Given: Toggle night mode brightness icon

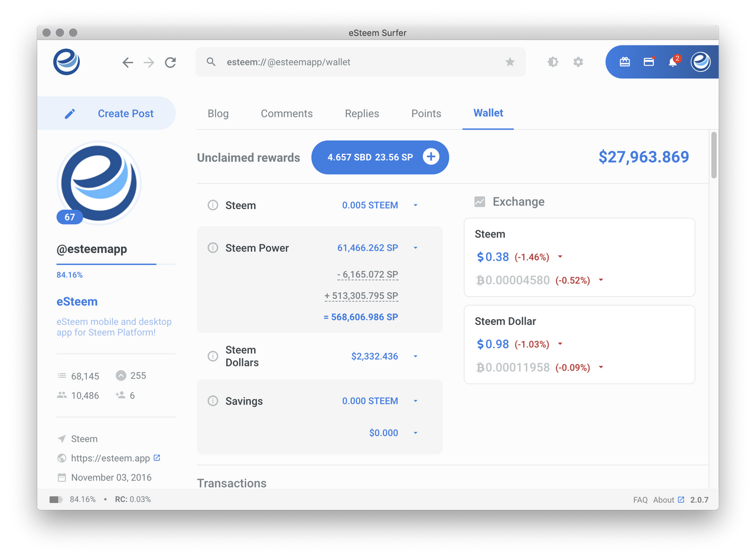Looking at the screenshot, I should [553, 62].
